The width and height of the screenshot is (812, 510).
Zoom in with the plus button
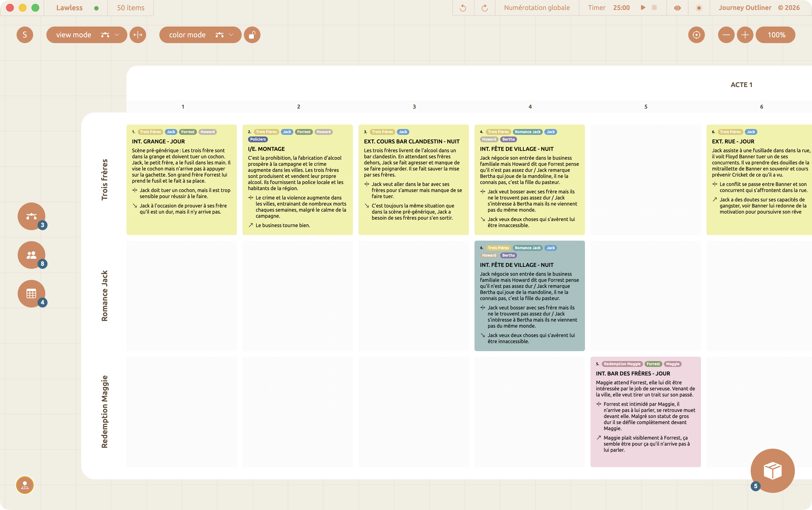click(745, 35)
